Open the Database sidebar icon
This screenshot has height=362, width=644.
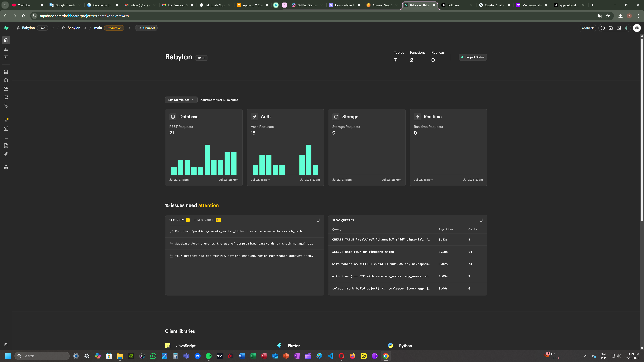pos(6,72)
